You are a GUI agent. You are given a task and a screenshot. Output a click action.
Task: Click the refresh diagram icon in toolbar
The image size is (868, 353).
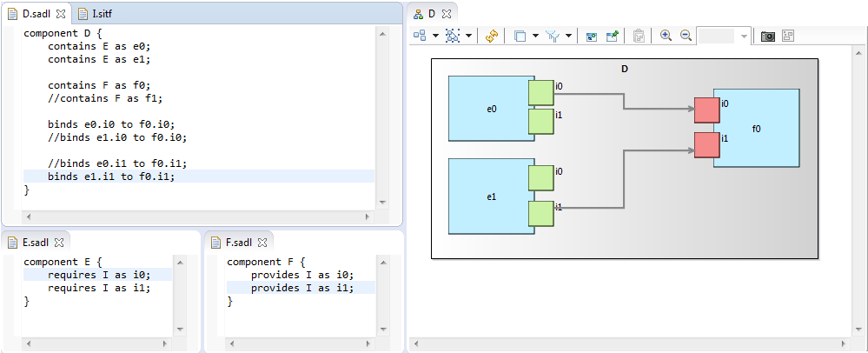click(x=491, y=36)
